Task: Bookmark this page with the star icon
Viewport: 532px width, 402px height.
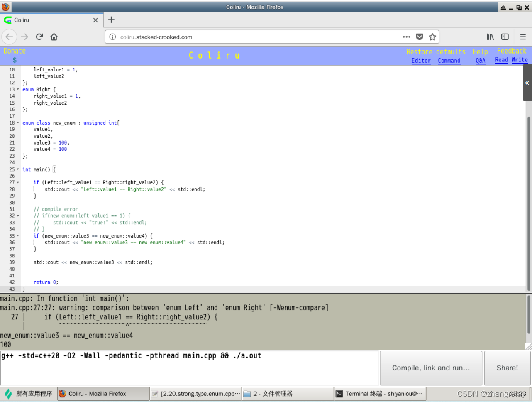Action: (x=432, y=37)
